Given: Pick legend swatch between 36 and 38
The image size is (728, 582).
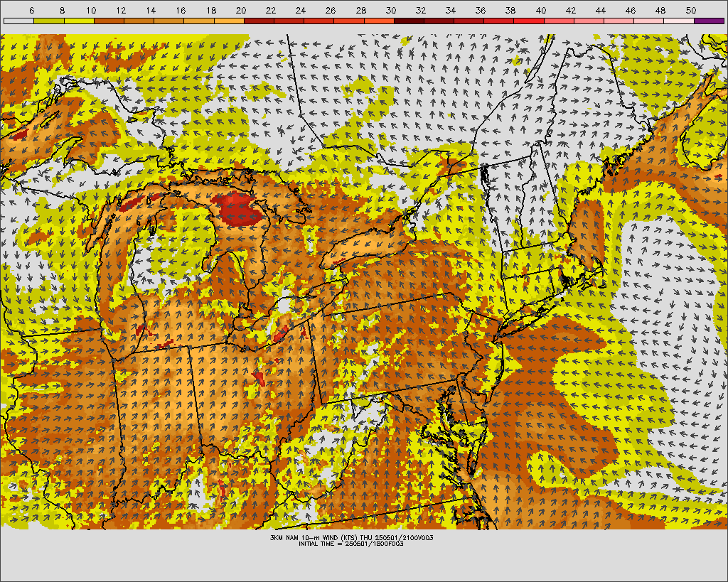Looking at the screenshot, I should [x=498, y=21].
